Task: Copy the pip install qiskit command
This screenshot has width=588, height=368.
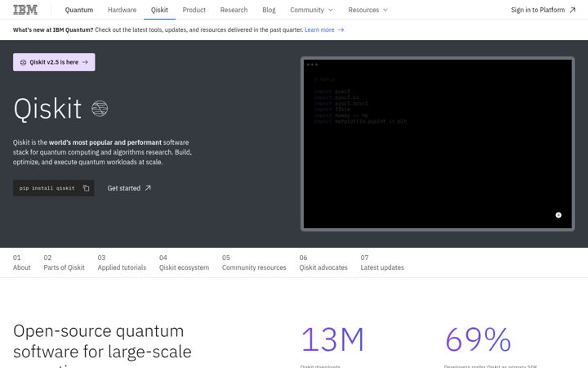Action: tap(86, 188)
